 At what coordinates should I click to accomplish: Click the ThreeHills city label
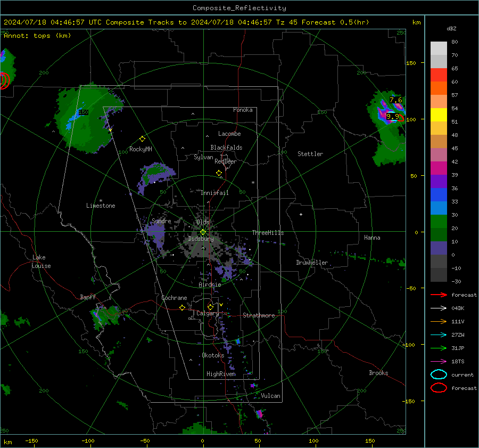(268, 233)
